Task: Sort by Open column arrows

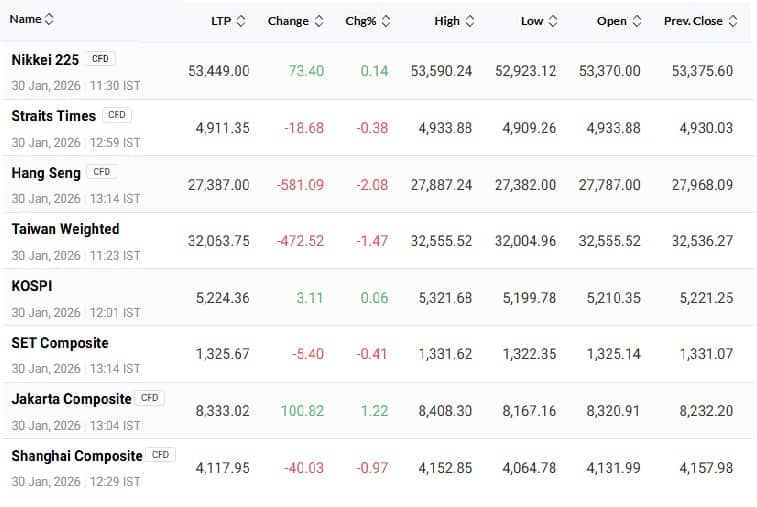Action: click(637, 21)
